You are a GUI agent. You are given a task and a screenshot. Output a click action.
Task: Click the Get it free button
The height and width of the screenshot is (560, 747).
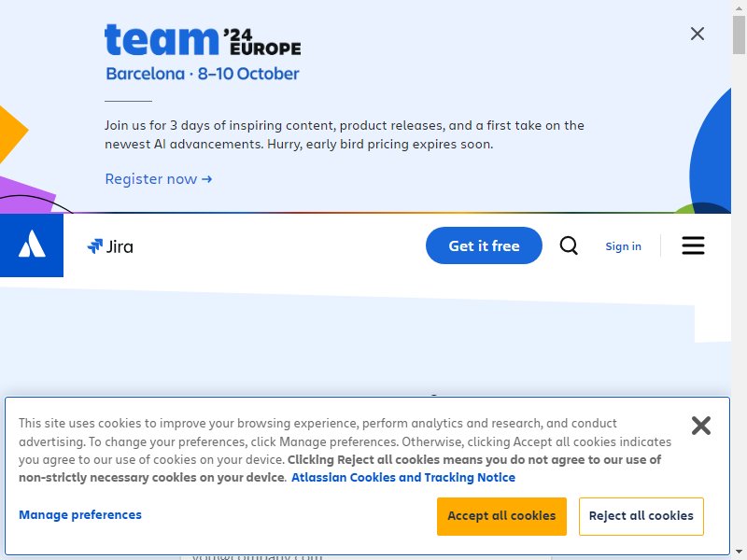(x=484, y=245)
